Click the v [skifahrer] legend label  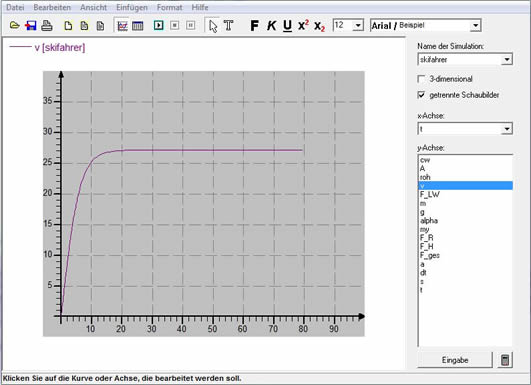coord(60,48)
